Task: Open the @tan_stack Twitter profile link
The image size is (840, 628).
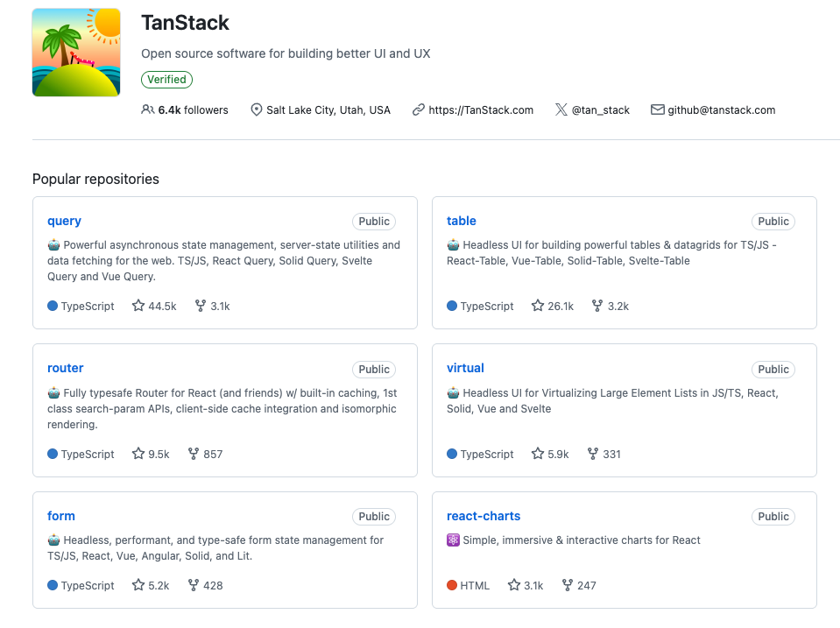Action: coord(601,109)
